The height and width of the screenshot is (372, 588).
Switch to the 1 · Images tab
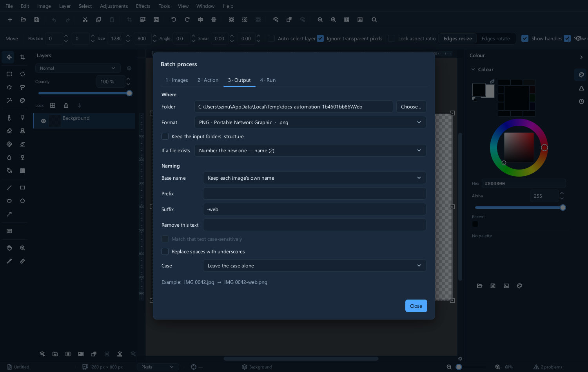(x=176, y=80)
